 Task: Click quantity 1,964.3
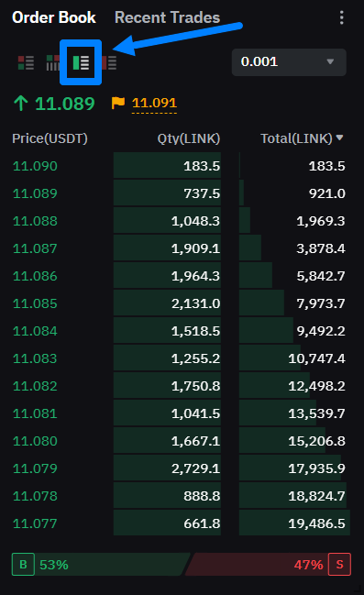(195, 276)
